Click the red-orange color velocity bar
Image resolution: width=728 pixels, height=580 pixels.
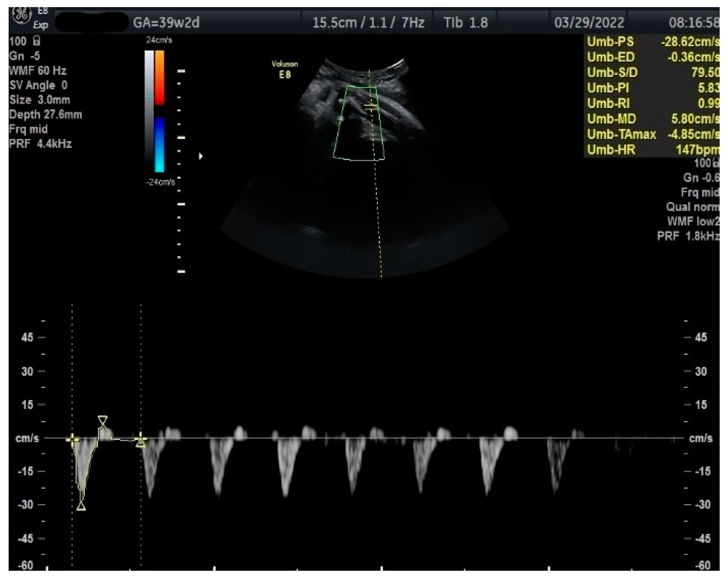(160, 77)
